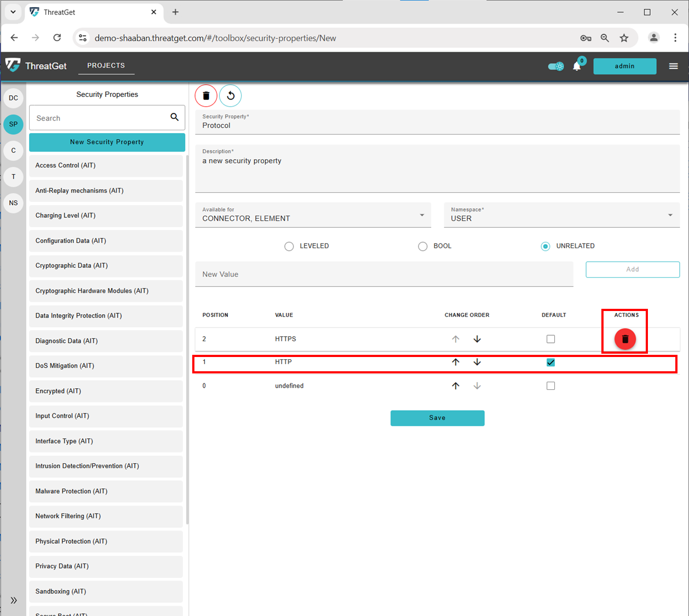Click the delete security property trash icon

[206, 95]
